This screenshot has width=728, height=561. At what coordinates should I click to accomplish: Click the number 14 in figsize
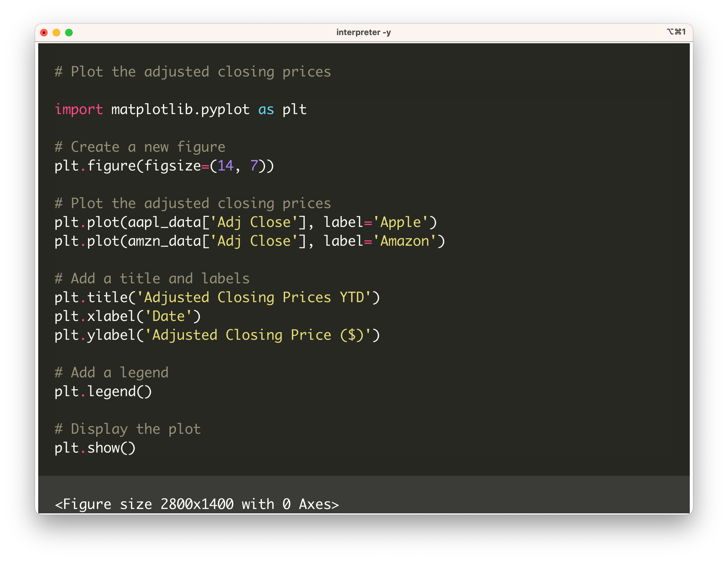pos(225,166)
